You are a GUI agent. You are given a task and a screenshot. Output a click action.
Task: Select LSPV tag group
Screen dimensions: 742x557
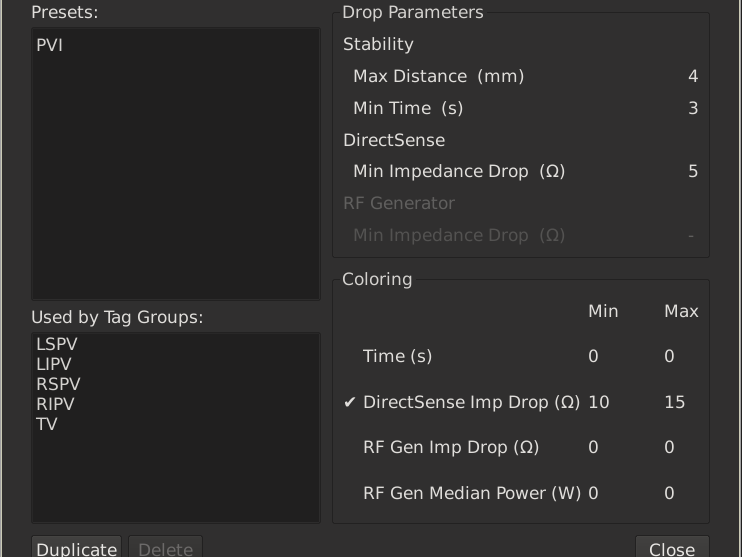(57, 344)
